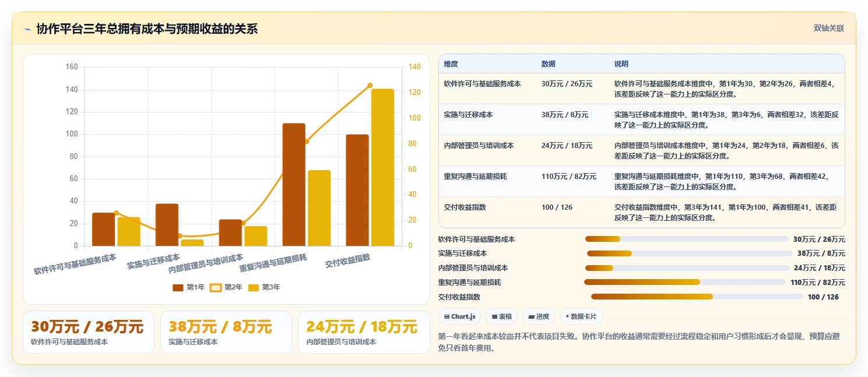Click the 交付收益指数 x-axis label
Screen dimensions: 868x377
[x=348, y=261]
